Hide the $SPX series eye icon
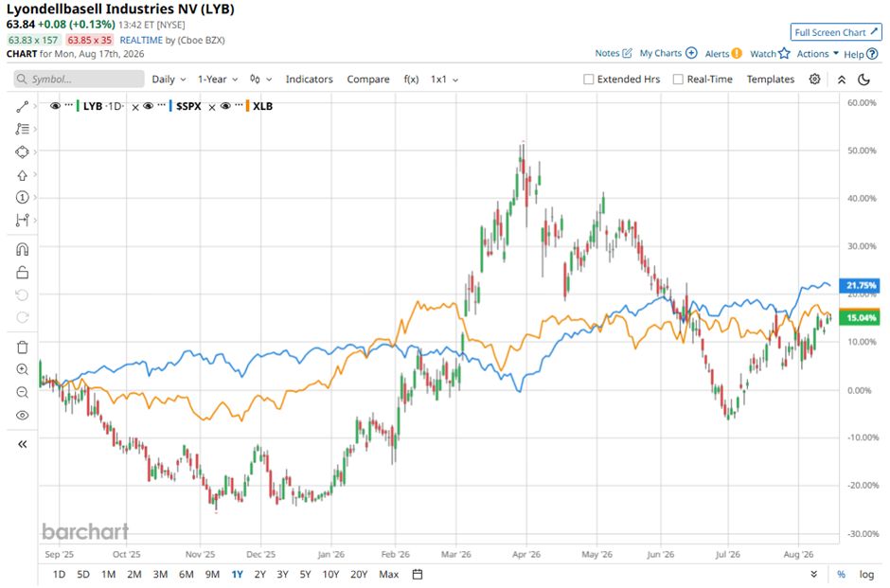Image resolution: width=890 pixels, height=588 pixels. (x=148, y=106)
